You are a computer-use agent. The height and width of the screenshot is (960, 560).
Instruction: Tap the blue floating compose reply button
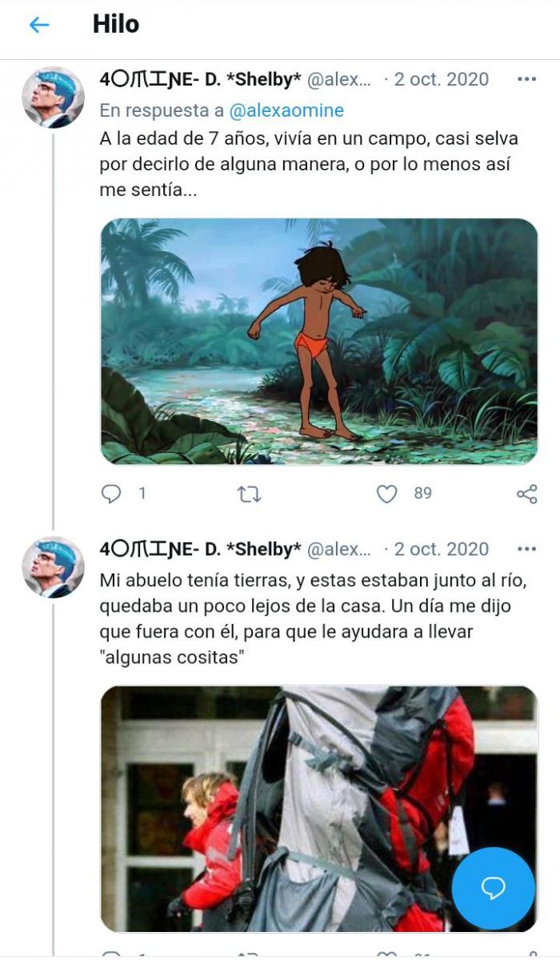click(493, 888)
